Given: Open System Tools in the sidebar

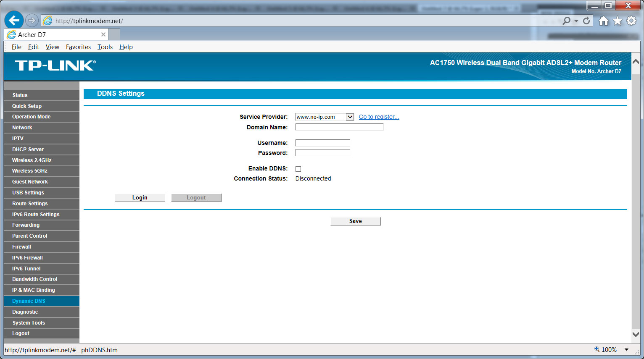Looking at the screenshot, I should [x=41, y=323].
